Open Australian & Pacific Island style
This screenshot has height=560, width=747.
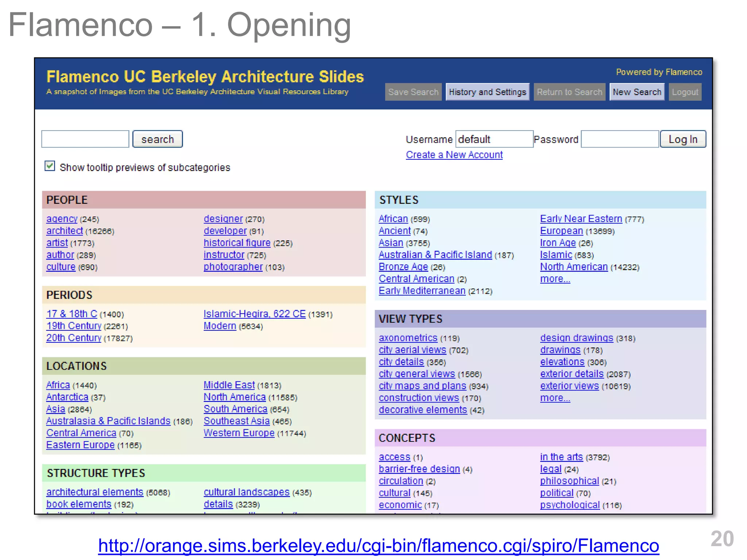[436, 255]
